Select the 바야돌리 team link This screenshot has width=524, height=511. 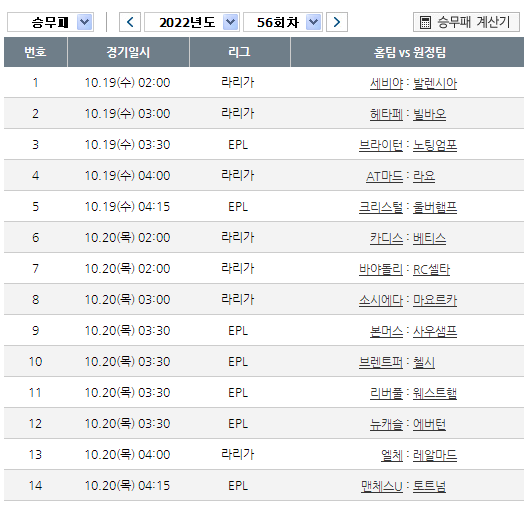point(381,269)
